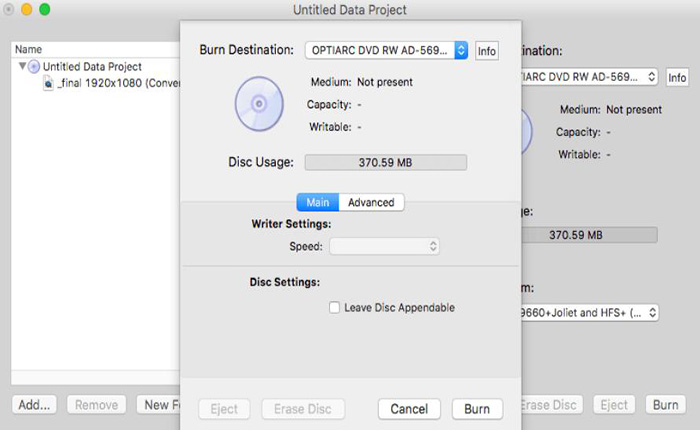This screenshot has width=700, height=430.
Task: Cancel the burn dialog
Action: click(409, 409)
